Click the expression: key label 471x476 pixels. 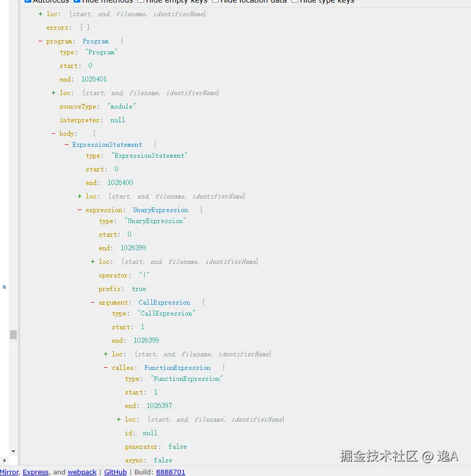105,210
